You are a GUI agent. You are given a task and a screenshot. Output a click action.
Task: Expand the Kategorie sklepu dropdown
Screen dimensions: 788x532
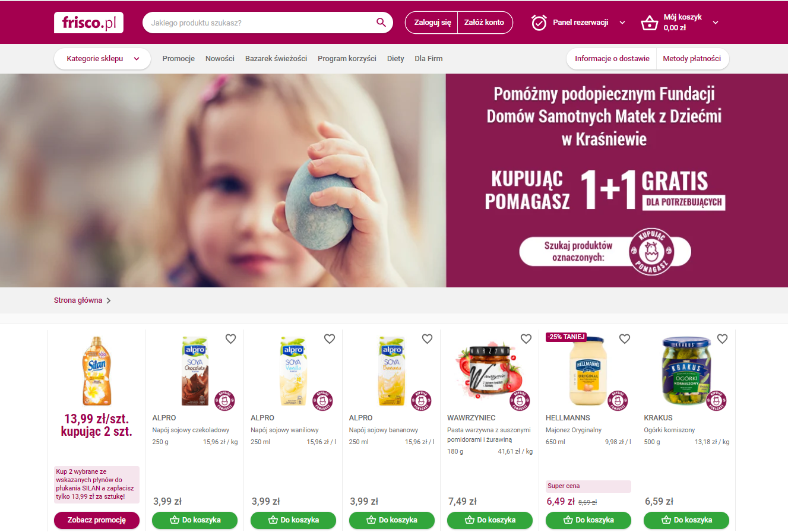[x=102, y=59]
